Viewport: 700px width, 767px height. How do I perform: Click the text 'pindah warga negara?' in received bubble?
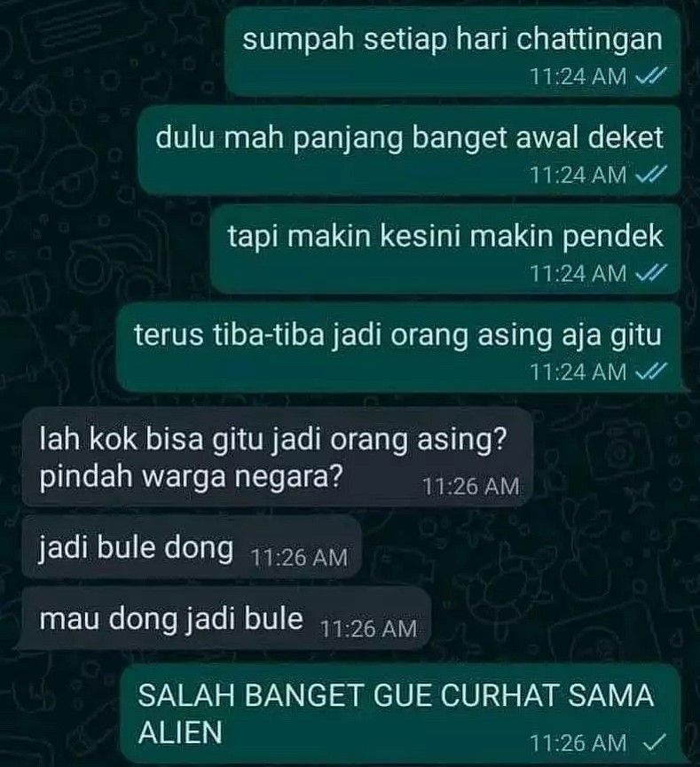(x=191, y=476)
